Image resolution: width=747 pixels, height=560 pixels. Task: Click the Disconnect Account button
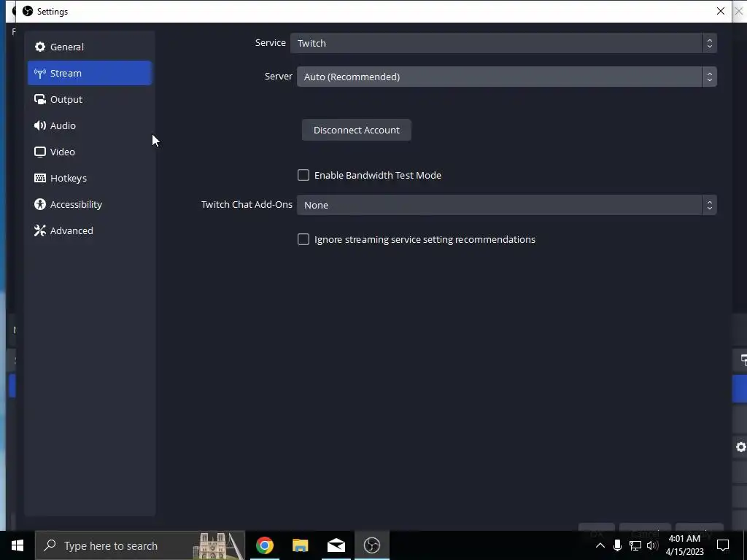356,130
